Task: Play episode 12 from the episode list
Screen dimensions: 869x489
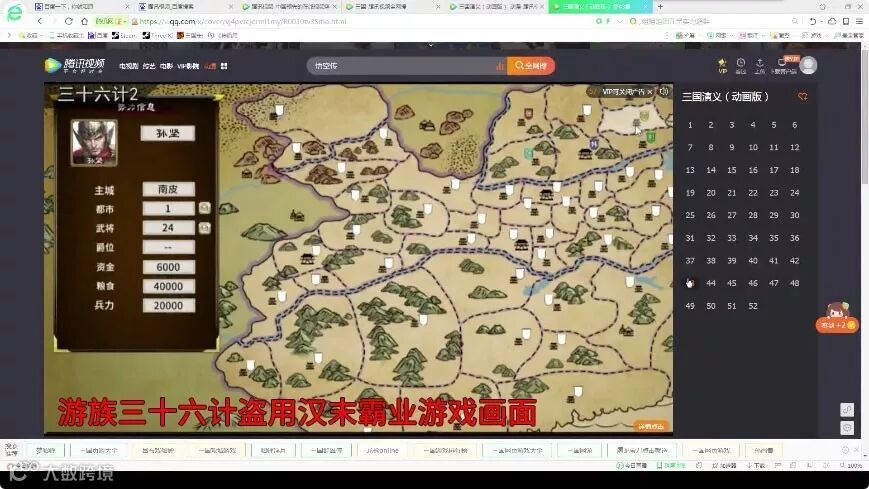Action: click(794, 147)
